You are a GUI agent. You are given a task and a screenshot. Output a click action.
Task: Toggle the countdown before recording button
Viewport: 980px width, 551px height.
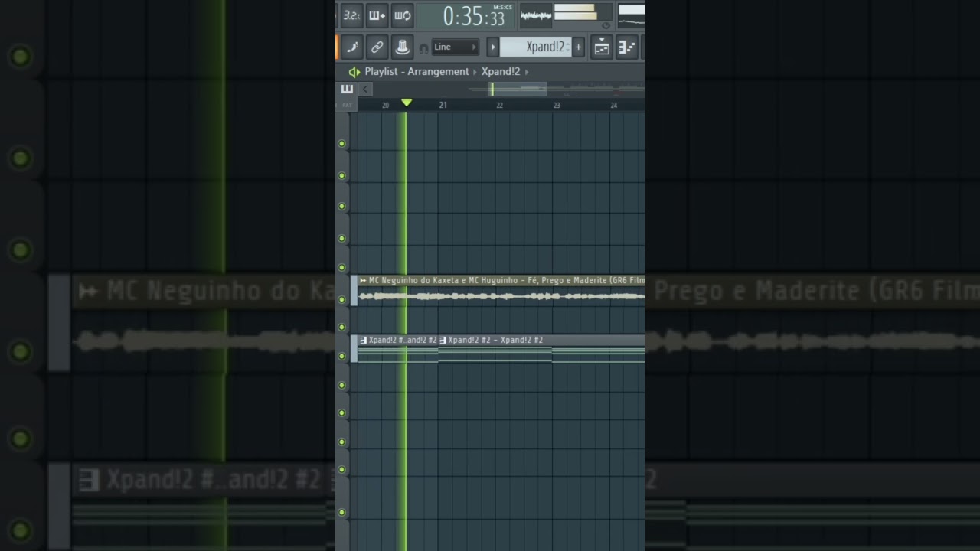(x=351, y=15)
